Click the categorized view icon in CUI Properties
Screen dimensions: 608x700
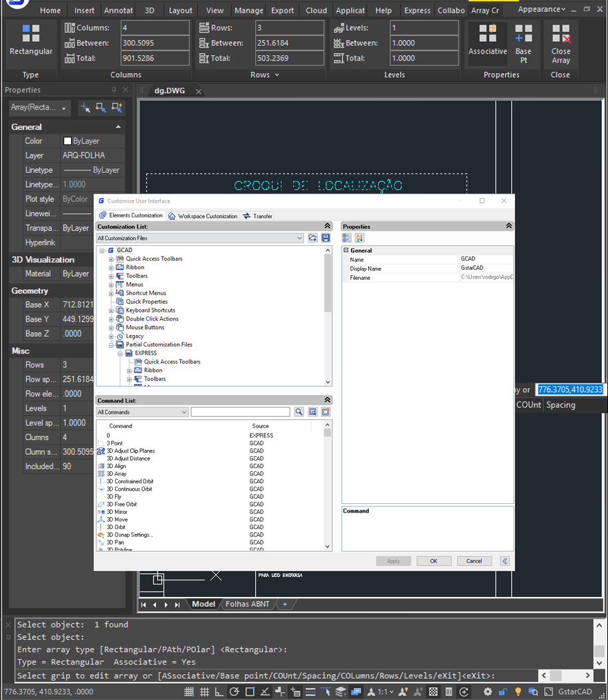tap(347, 238)
